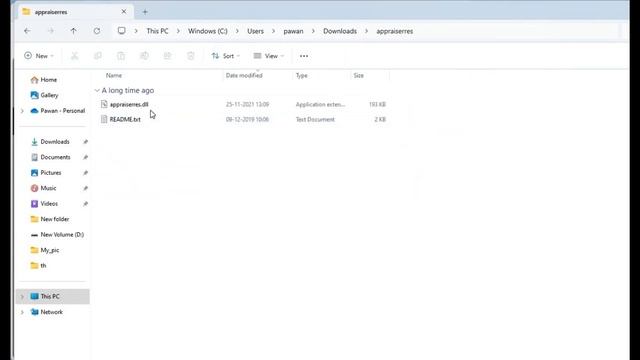
Task: Click Windows (C:) in the breadcrumb
Action: 208,31
